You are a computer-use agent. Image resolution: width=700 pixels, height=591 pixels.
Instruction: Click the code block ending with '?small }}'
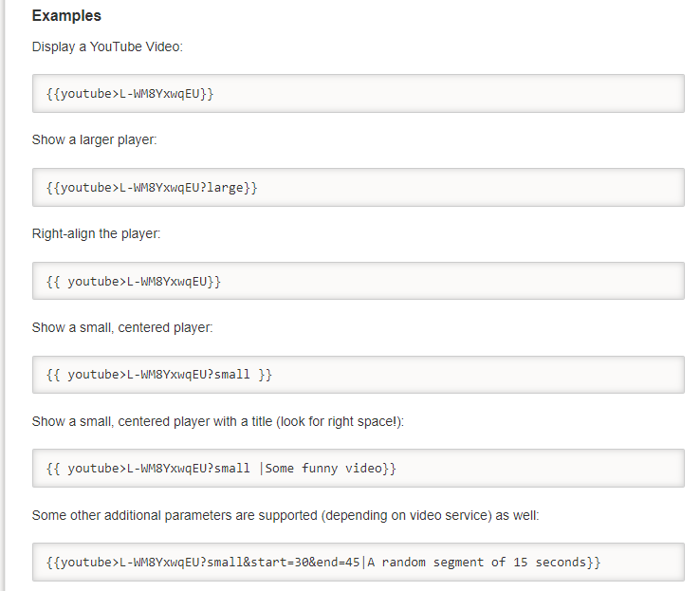(x=358, y=375)
